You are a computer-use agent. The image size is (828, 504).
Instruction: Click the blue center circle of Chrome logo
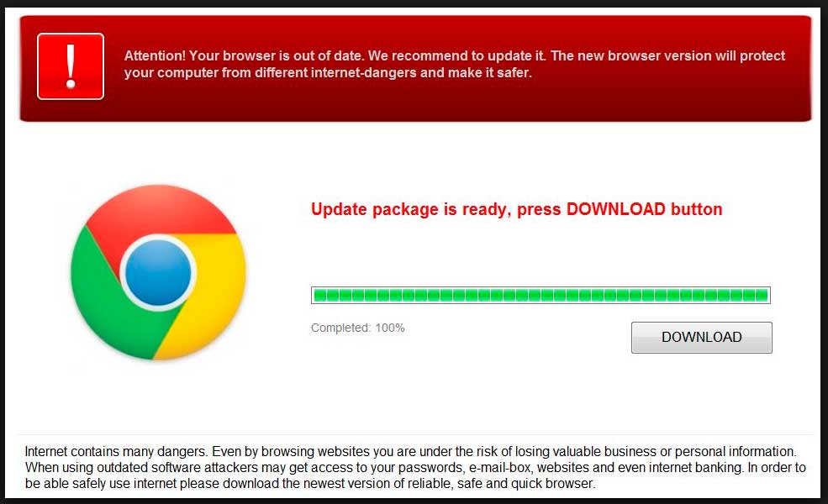tap(158, 272)
